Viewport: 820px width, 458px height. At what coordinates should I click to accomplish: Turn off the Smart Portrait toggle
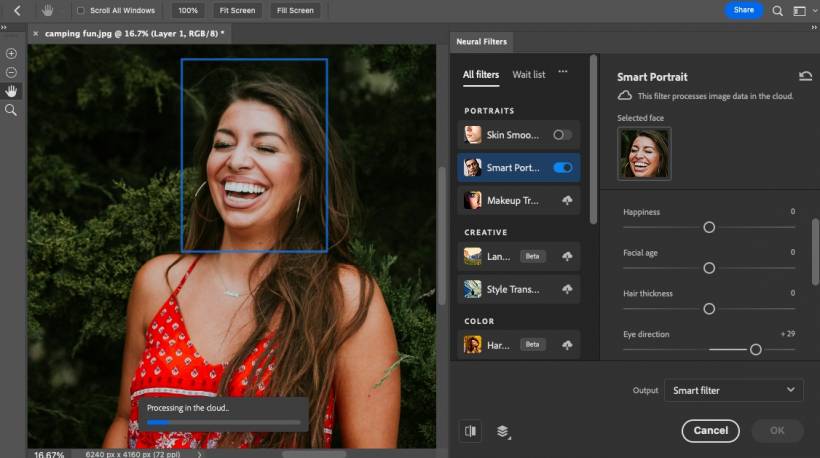coord(562,168)
